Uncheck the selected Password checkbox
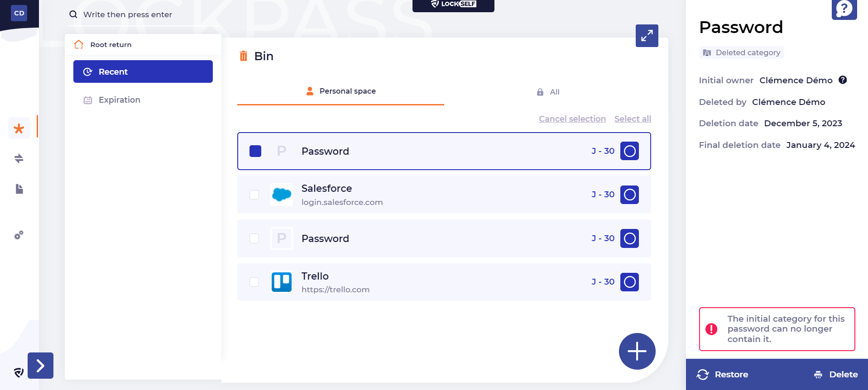 (255, 151)
